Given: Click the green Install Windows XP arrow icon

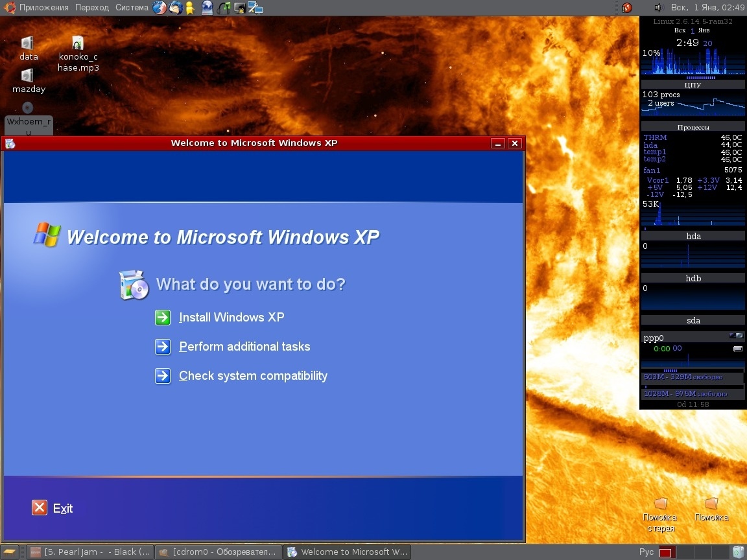Looking at the screenshot, I should pyautogui.click(x=163, y=318).
